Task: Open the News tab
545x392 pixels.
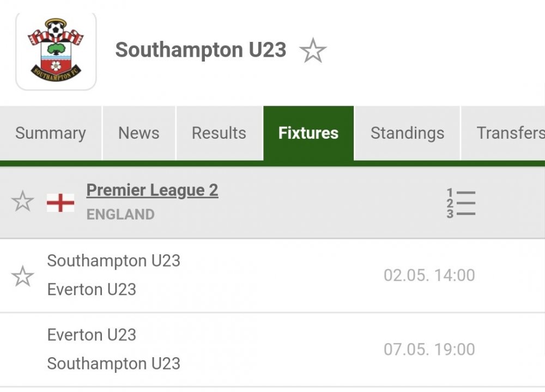Action: pyautogui.click(x=139, y=133)
